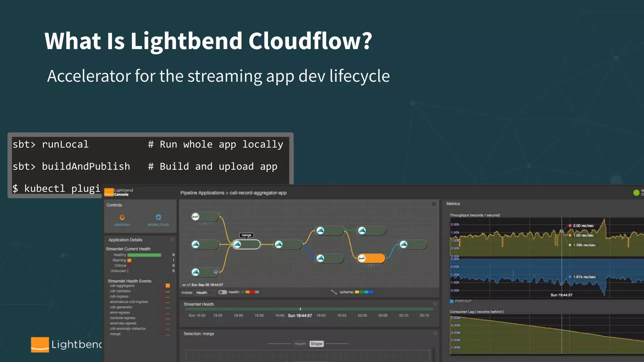The image size is (644, 362).
Task: Switch to the Health view tab
Action: point(300,344)
